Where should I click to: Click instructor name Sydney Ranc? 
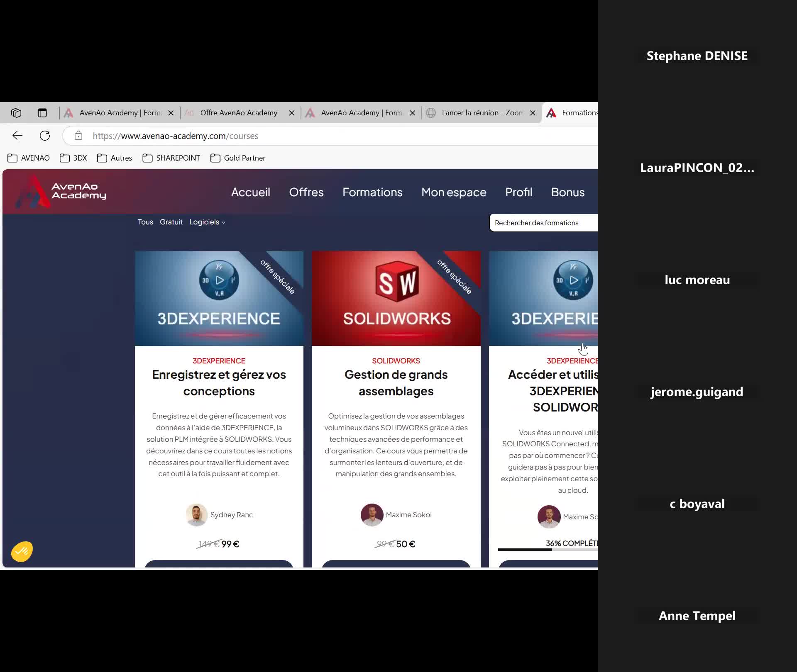(x=232, y=515)
